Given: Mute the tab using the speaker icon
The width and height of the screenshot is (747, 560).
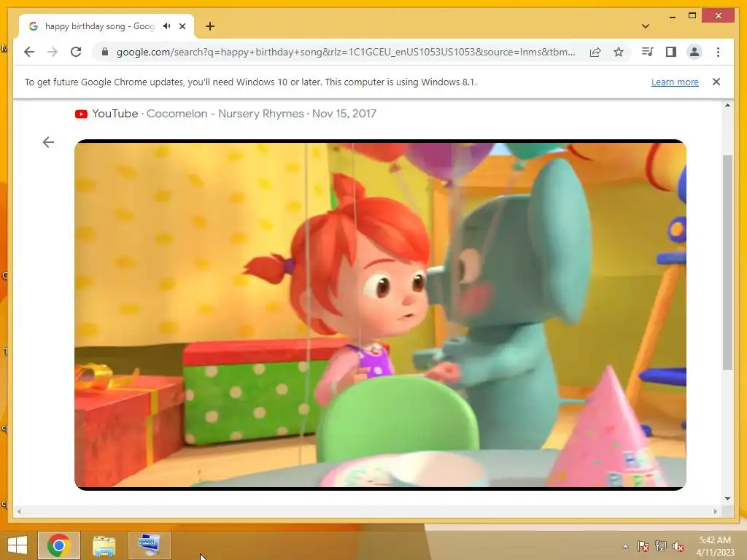Looking at the screenshot, I should (x=167, y=26).
